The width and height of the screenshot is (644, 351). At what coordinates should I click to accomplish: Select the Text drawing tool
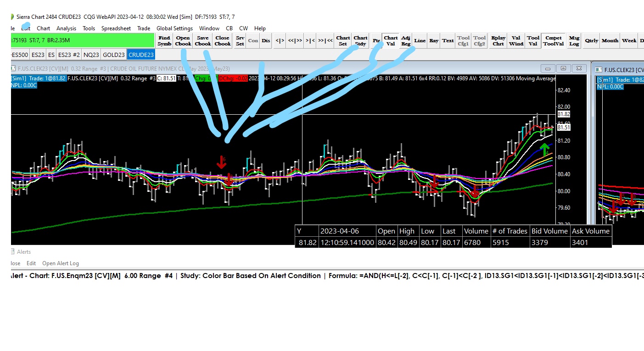tap(448, 40)
